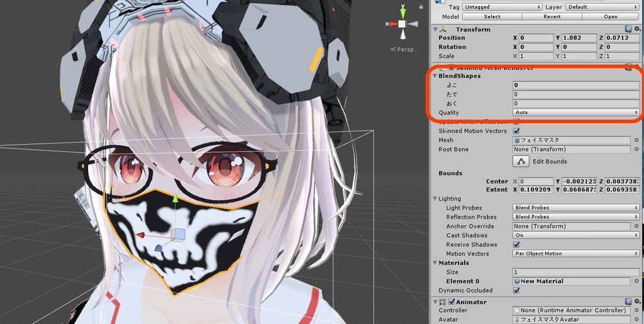Viewport: 644px width, 324px height.
Task: Click the Materials Size field
Action: pos(576,272)
